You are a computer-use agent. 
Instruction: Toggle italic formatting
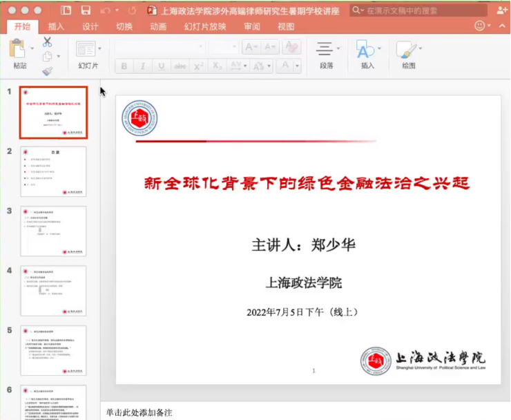143,66
